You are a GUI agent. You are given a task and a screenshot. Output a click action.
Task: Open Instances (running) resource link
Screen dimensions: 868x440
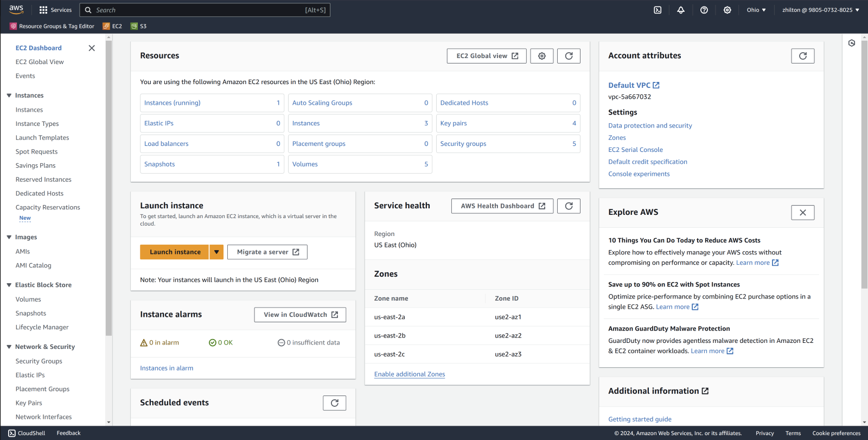(x=173, y=103)
